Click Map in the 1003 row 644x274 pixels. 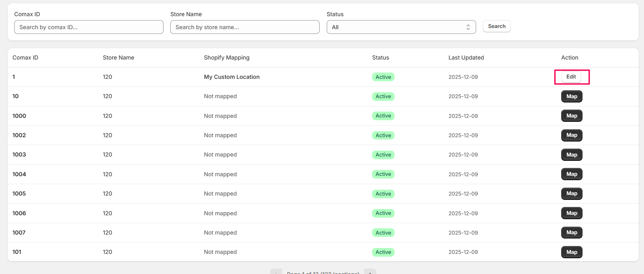(x=571, y=155)
